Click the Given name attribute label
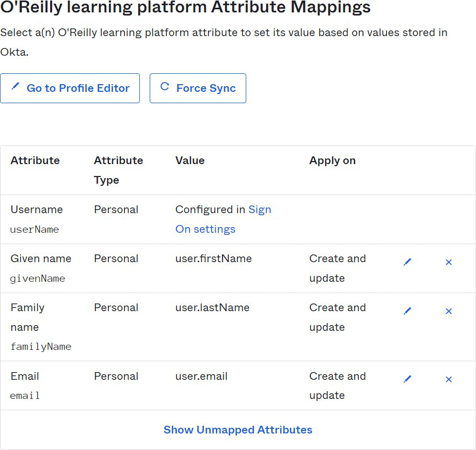 pos(41,259)
